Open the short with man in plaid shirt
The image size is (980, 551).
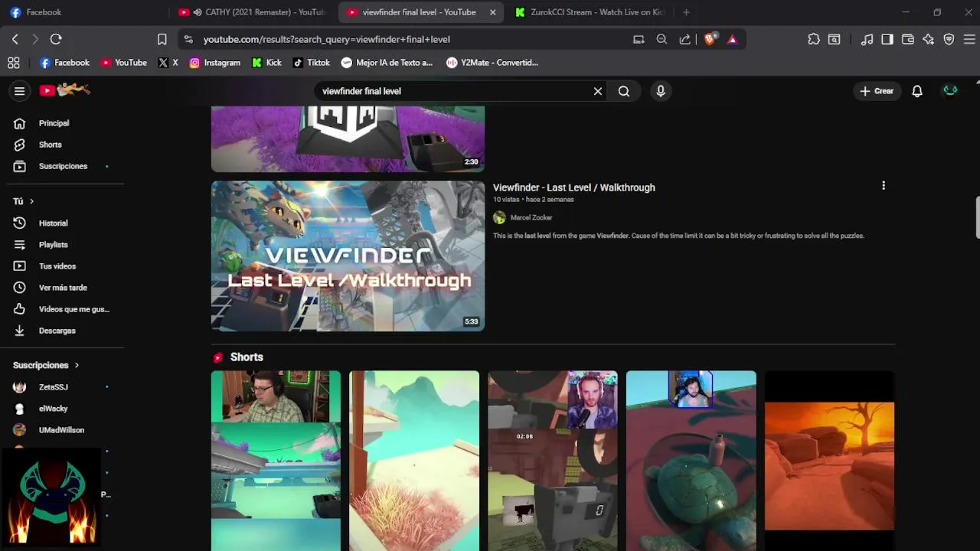(x=276, y=461)
